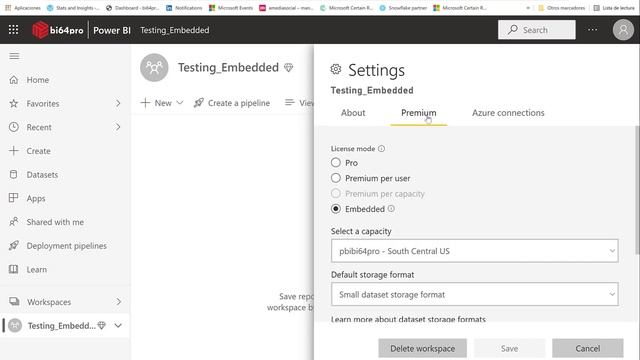The image size is (640, 360).
Task: Open Lista de lectura reading list
Action: click(614, 8)
